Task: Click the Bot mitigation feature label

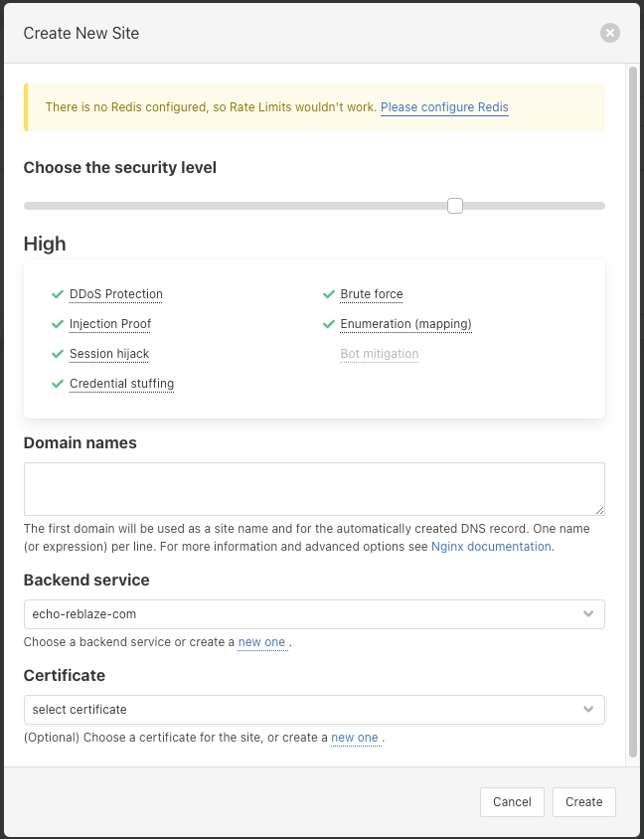Action: 380,354
